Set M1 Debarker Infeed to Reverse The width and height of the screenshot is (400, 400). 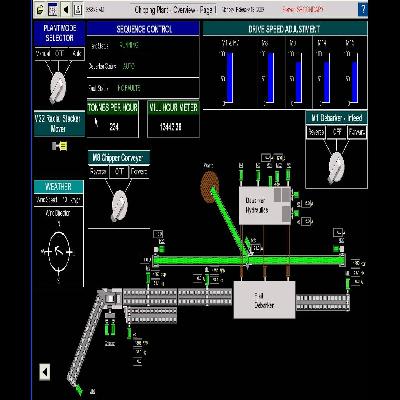click(316, 132)
